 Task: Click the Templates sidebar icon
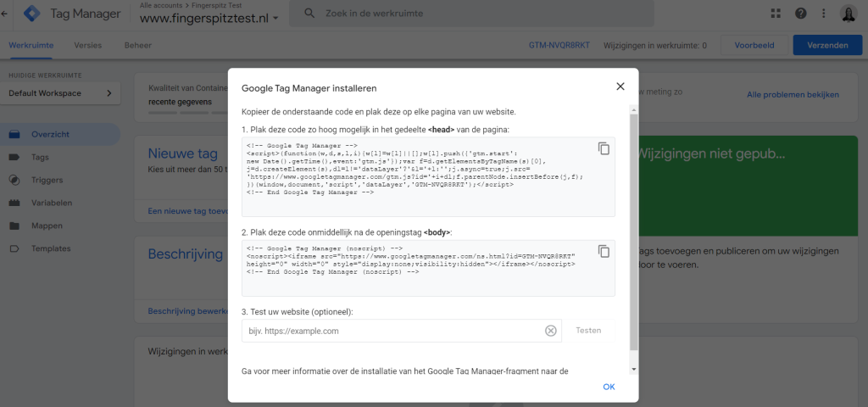(14, 248)
